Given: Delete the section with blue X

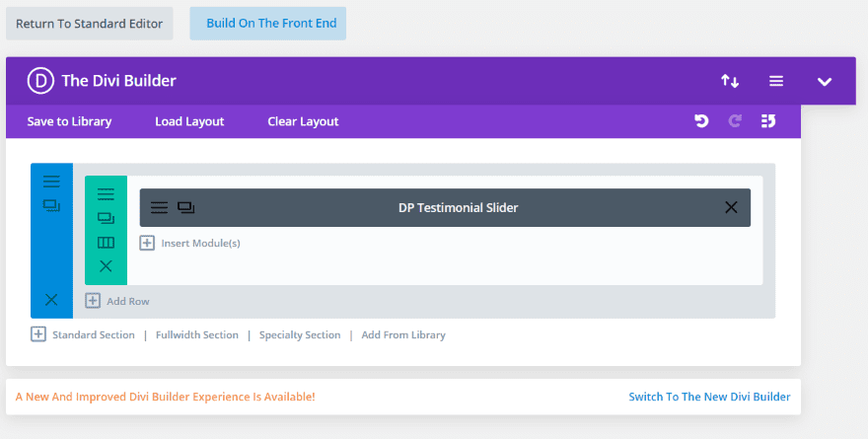Looking at the screenshot, I should pyautogui.click(x=51, y=300).
